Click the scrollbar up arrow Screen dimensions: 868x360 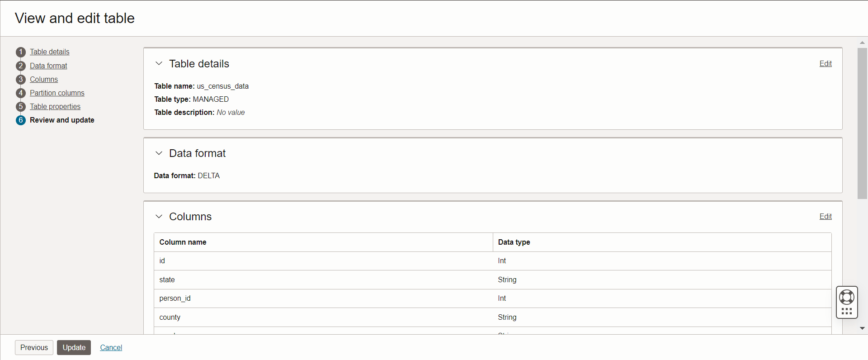pyautogui.click(x=862, y=43)
